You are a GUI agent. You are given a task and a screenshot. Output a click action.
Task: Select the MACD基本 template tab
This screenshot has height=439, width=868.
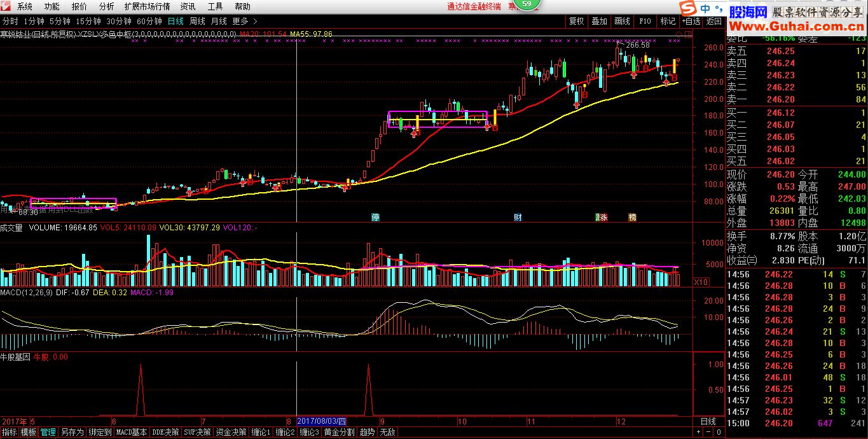(x=132, y=432)
